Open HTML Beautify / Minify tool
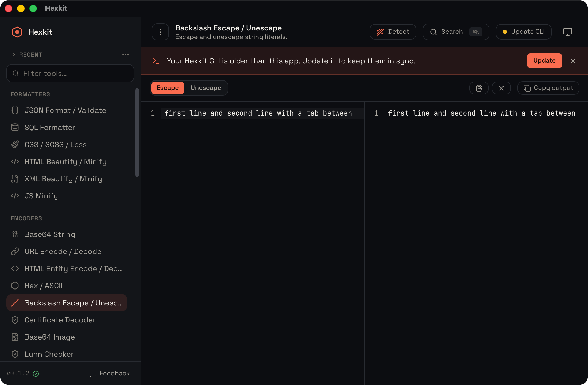Viewport: 588px width, 385px height. (67, 162)
